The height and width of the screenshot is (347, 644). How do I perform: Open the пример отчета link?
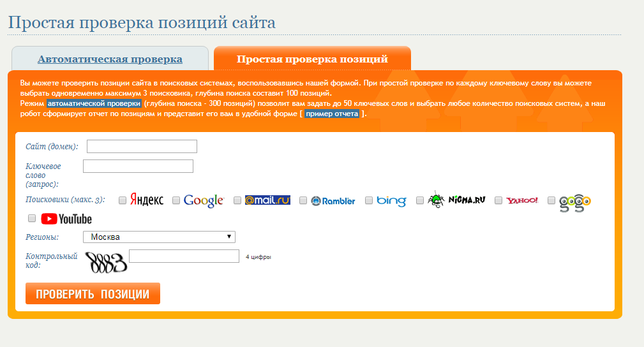pyautogui.click(x=332, y=114)
